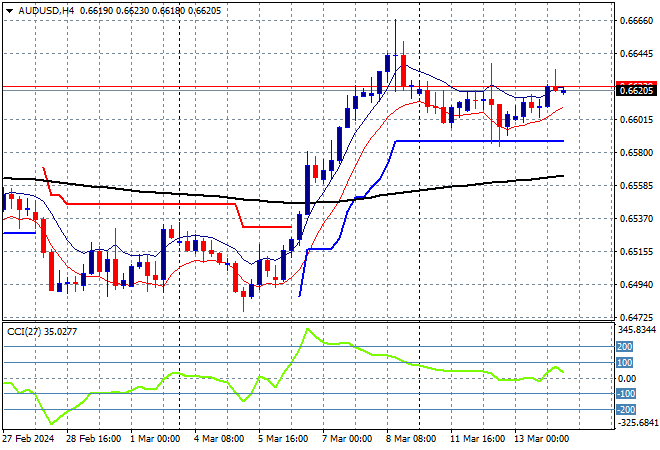
Task: Select the thick blue support step line
Action: point(480,141)
